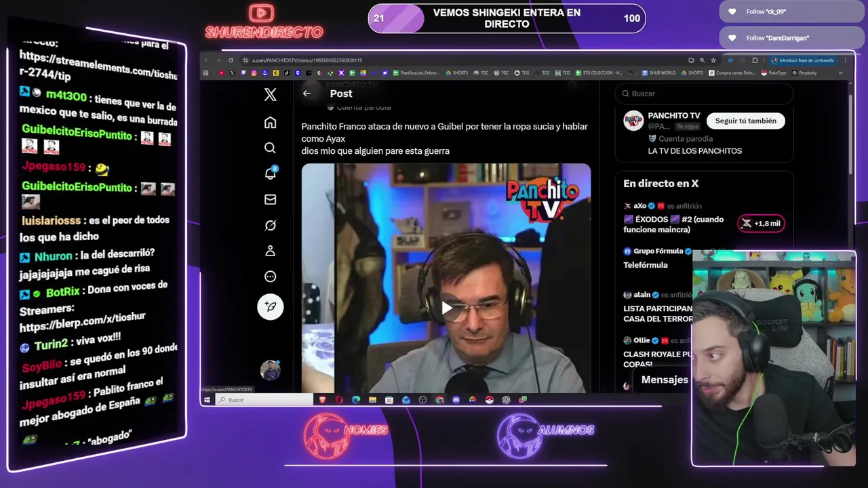Open Planificación_Febrer... bookmark
Viewport: 868px width, 488px height.
coord(416,73)
